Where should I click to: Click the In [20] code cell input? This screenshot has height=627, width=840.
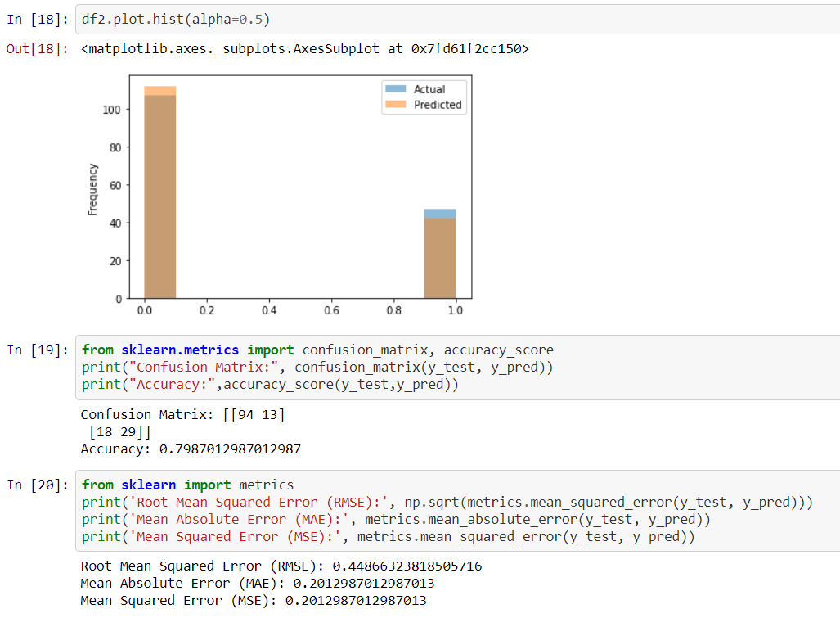458,511
